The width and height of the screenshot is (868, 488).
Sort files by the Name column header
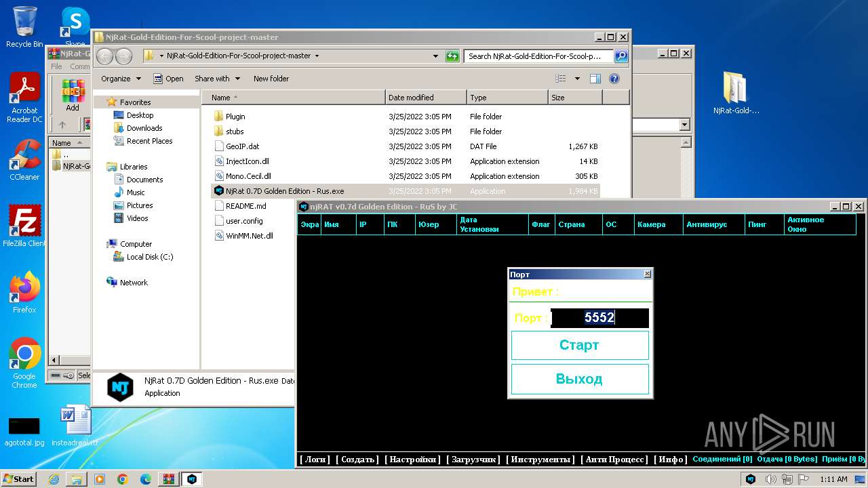[293, 98]
